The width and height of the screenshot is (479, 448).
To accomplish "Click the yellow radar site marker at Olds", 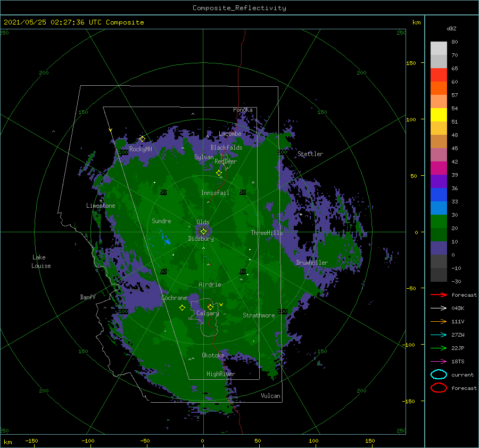I will click(203, 232).
